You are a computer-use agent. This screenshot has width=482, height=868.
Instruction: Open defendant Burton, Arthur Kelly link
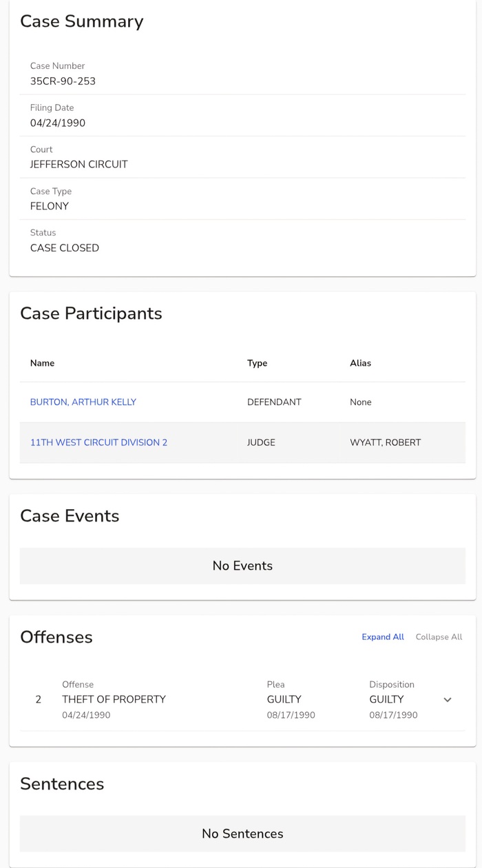pyautogui.click(x=83, y=402)
